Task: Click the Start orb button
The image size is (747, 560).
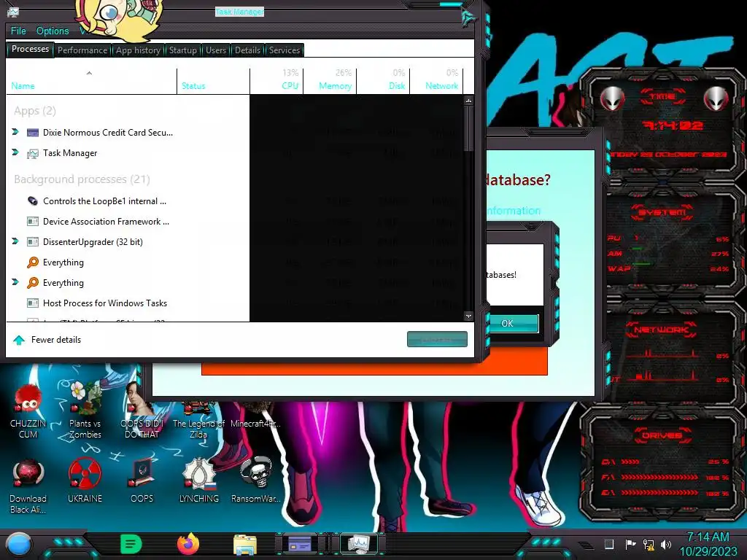Action: coord(18,544)
